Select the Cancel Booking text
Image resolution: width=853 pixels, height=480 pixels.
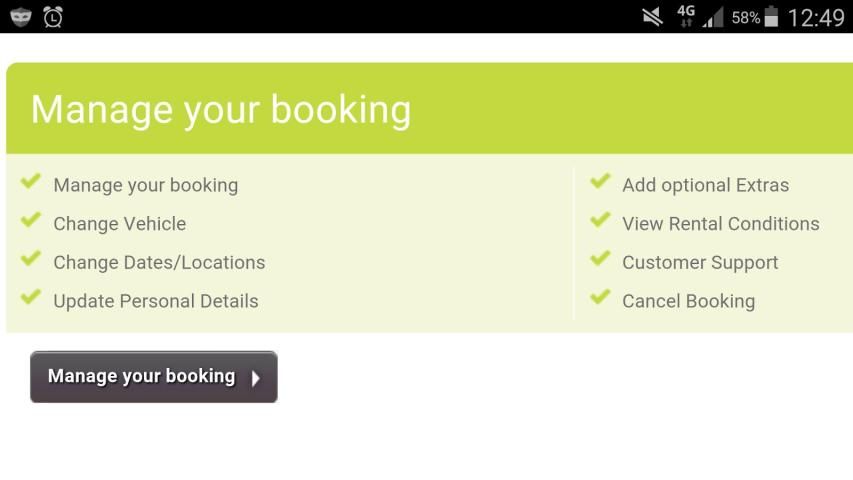coord(688,301)
